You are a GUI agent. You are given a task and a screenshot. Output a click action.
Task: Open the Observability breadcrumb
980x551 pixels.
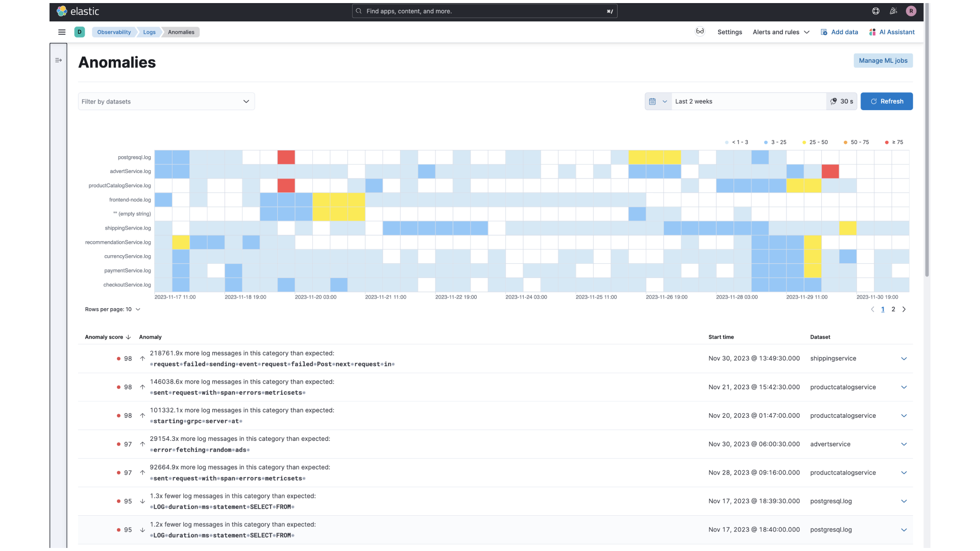coord(113,32)
